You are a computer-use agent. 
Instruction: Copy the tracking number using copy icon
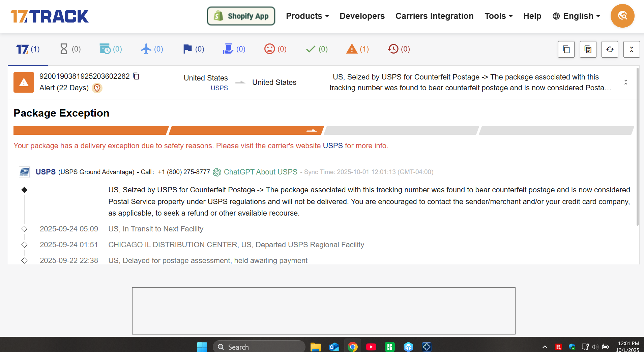136,76
